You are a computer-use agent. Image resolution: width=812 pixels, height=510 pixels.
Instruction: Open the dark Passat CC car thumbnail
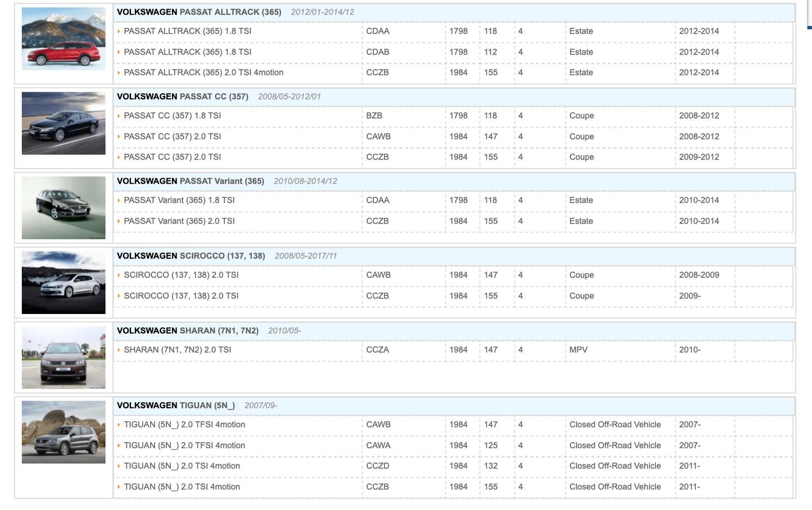click(x=63, y=124)
